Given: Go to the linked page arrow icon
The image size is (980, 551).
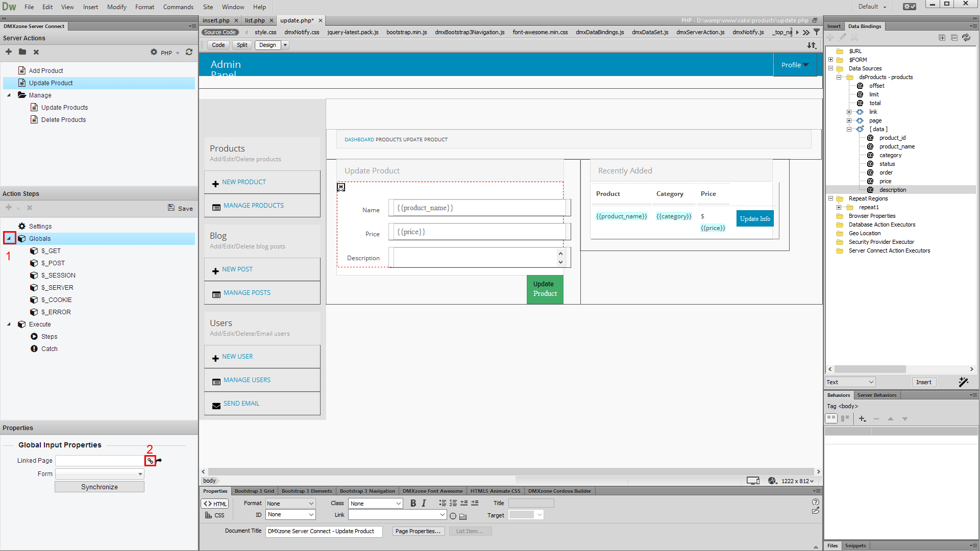Looking at the screenshot, I should coord(159,461).
